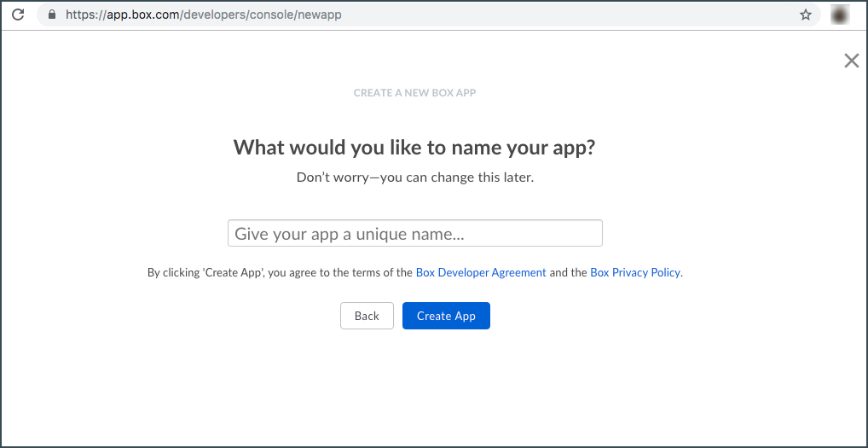Close the new app dialog with X
This screenshot has width=868, height=448.
coord(852,61)
